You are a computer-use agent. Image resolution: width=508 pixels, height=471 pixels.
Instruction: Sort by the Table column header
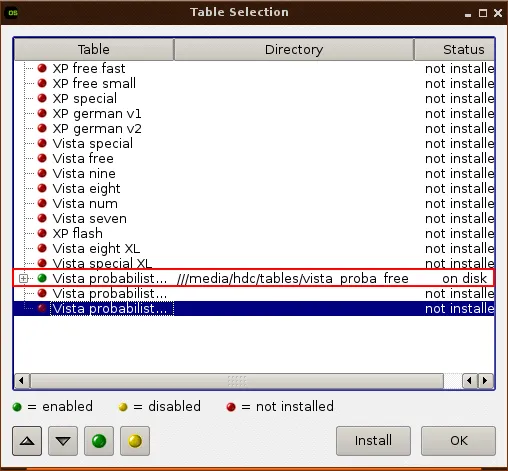[94, 49]
